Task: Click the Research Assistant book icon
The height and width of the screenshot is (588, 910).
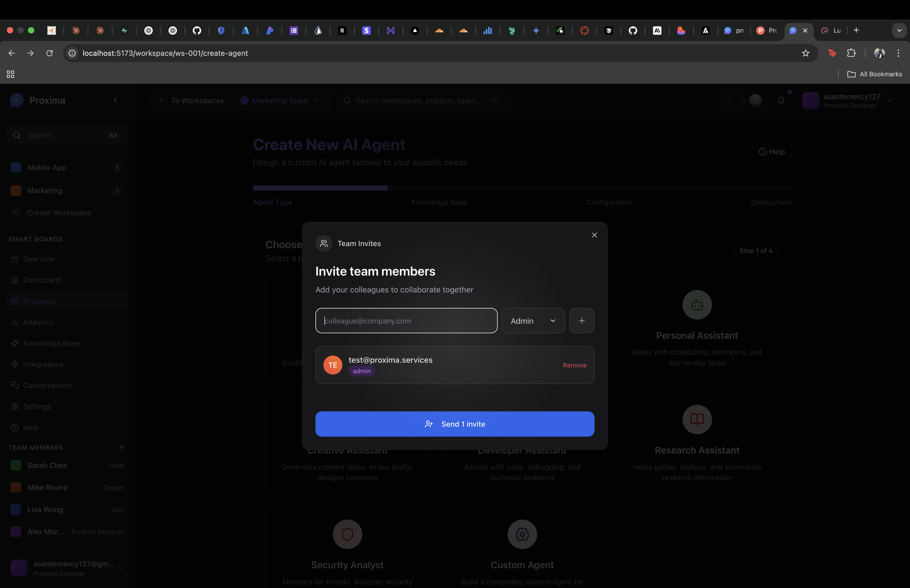Action: click(x=696, y=419)
